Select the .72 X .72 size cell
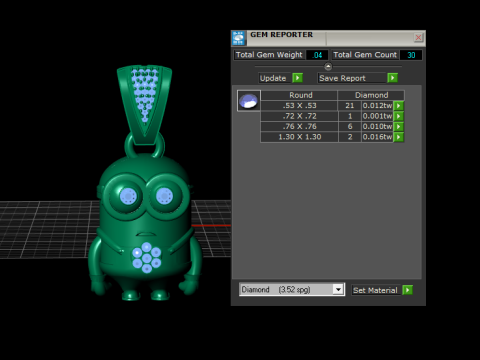This screenshot has height=360, width=480. [x=299, y=116]
